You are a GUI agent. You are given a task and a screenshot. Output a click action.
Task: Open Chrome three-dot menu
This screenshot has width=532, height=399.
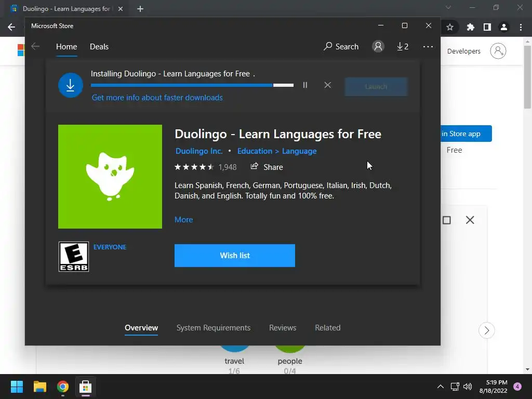click(521, 27)
